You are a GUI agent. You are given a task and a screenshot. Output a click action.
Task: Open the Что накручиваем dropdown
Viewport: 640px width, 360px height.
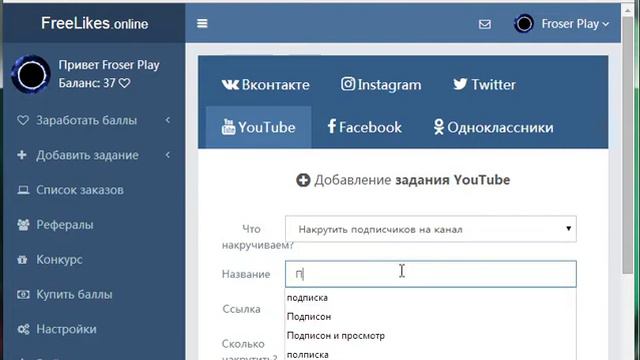[431, 229]
